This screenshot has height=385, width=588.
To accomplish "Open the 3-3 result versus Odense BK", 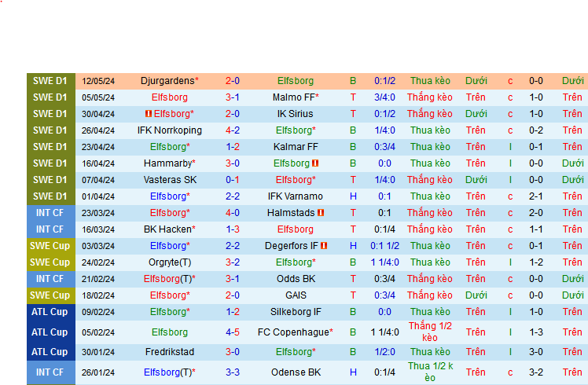I will coord(233,372).
